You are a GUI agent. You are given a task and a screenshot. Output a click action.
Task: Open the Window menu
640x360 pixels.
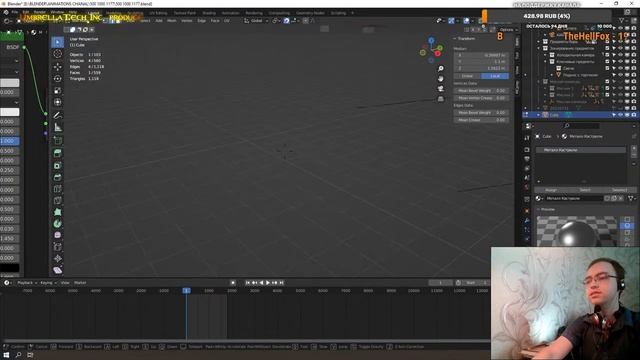click(57, 13)
